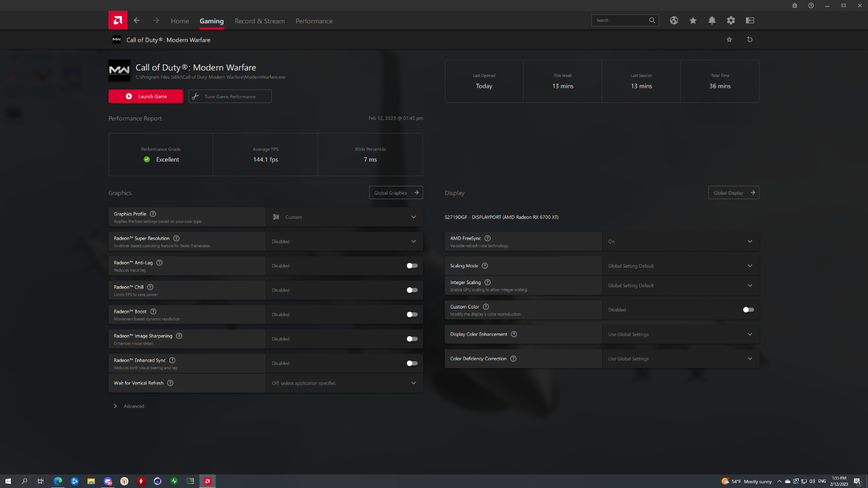The width and height of the screenshot is (868, 488).
Task: Show help for Radeon Enhanced Sync
Action: pos(173,361)
